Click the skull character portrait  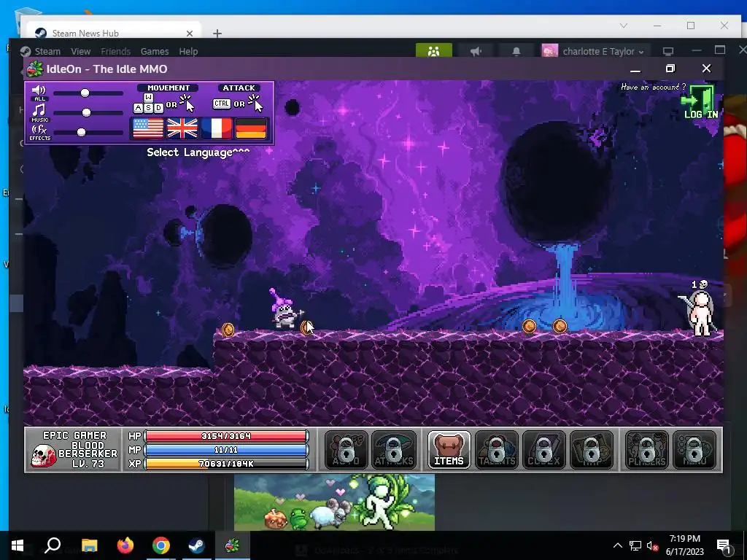point(42,456)
